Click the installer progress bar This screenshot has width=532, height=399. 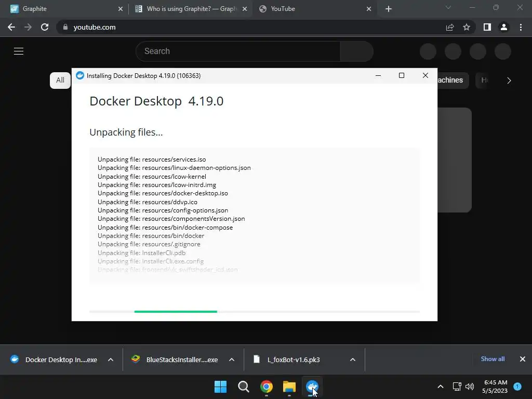pyautogui.click(x=255, y=312)
